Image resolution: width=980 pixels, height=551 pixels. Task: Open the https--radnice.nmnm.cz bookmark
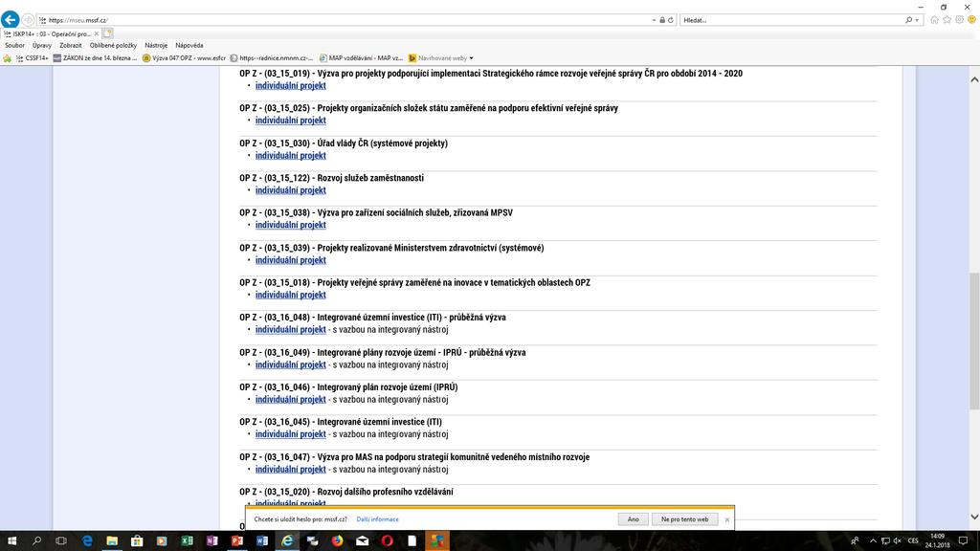[272, 58]
